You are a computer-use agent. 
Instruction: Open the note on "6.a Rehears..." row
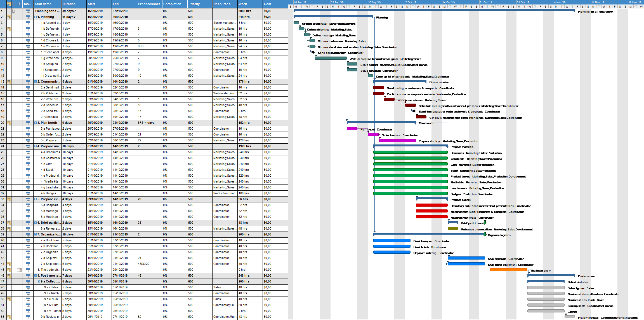(9, 228)
